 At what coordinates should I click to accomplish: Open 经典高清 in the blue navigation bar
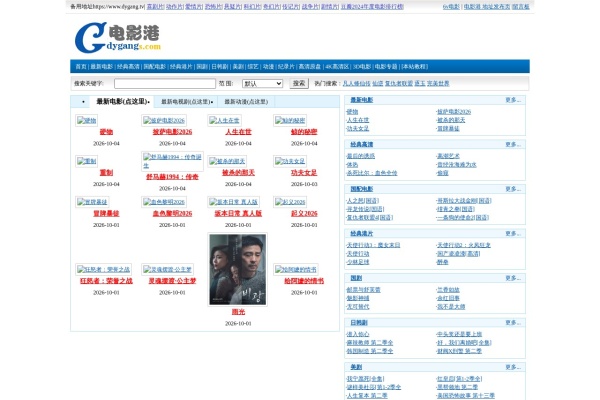[128, 67]
